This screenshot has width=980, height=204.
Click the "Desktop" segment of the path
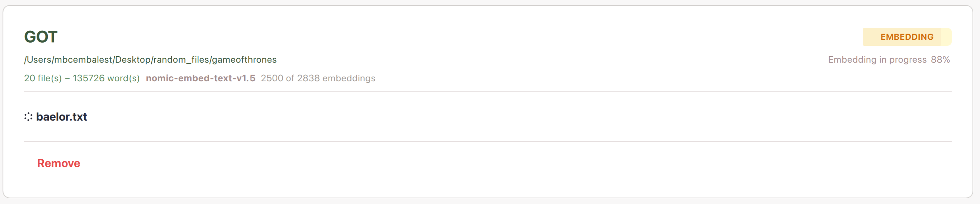133,60
